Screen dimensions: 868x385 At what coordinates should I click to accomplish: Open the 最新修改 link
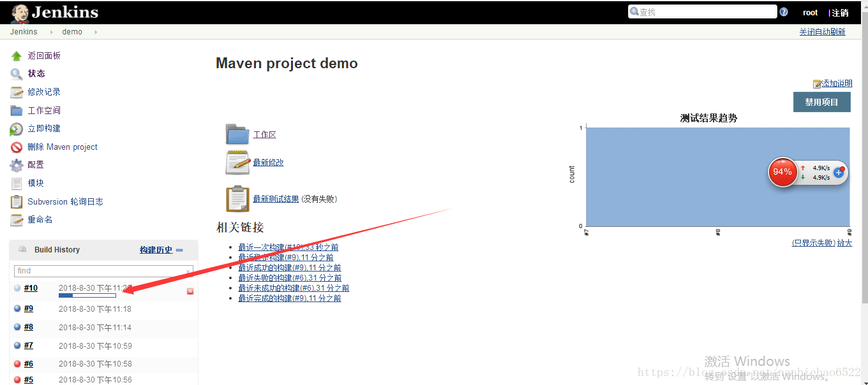click(269, 163)
